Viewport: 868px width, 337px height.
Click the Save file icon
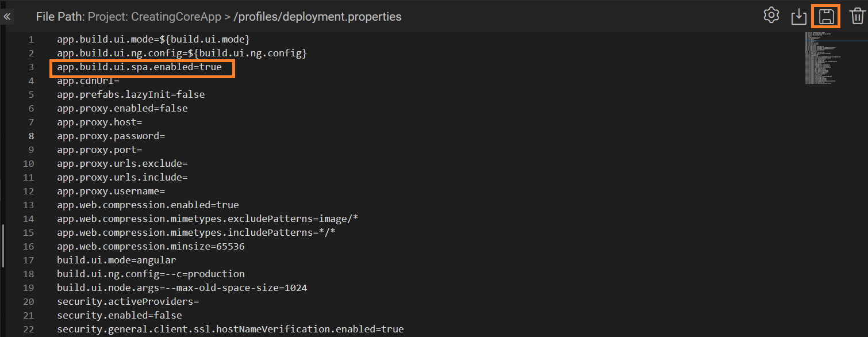(826, 16)
